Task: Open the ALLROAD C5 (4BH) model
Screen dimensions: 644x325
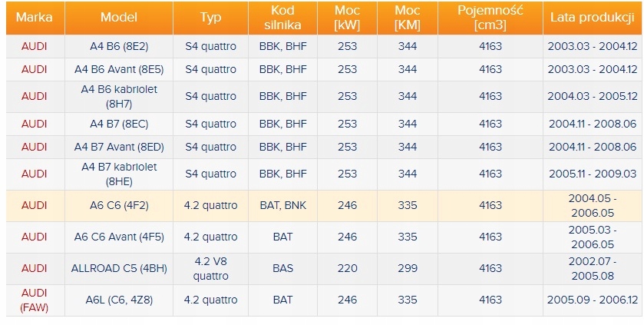Action: (119, 268)
